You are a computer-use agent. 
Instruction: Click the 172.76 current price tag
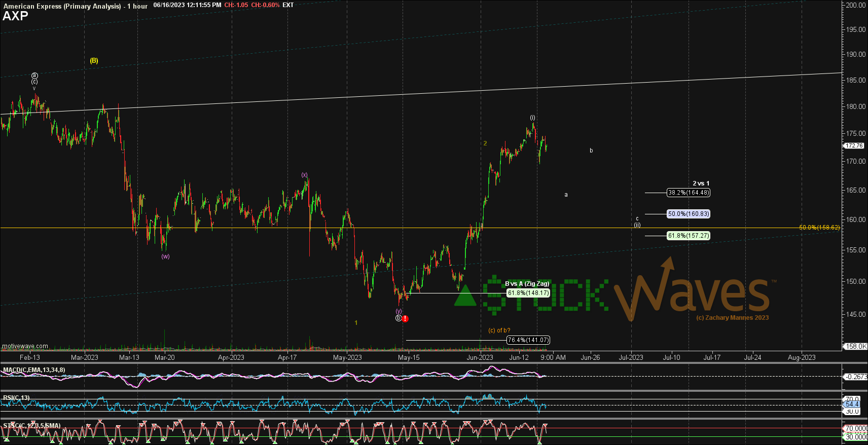click(x=854, y=145)
